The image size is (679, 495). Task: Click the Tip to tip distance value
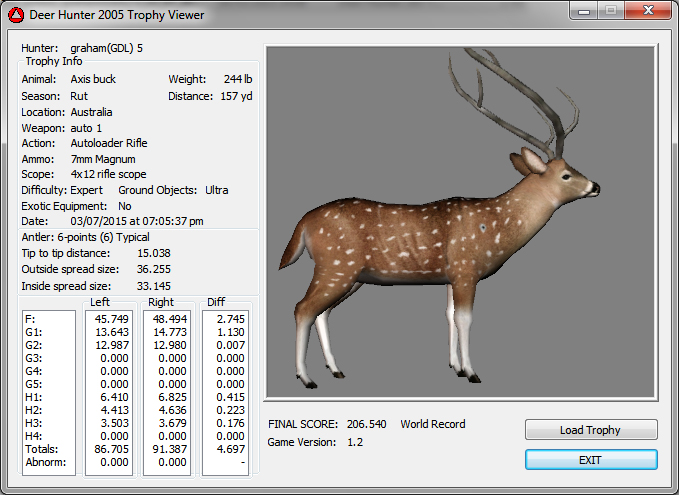153,253
